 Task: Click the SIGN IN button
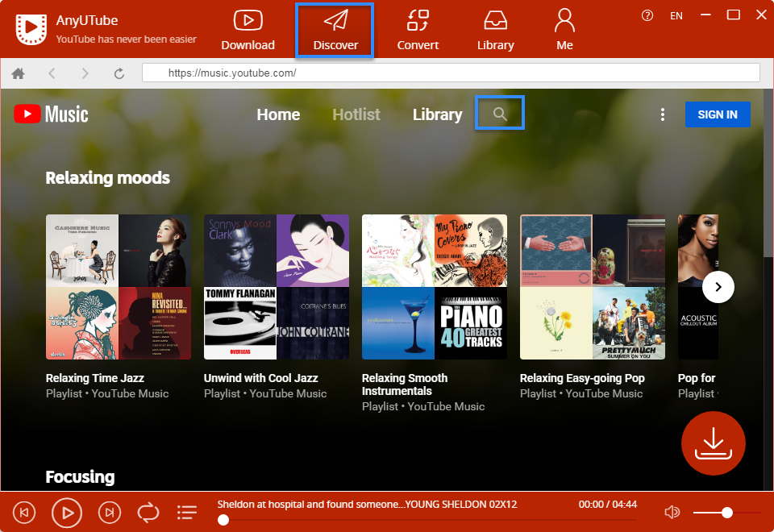(718, 114)
